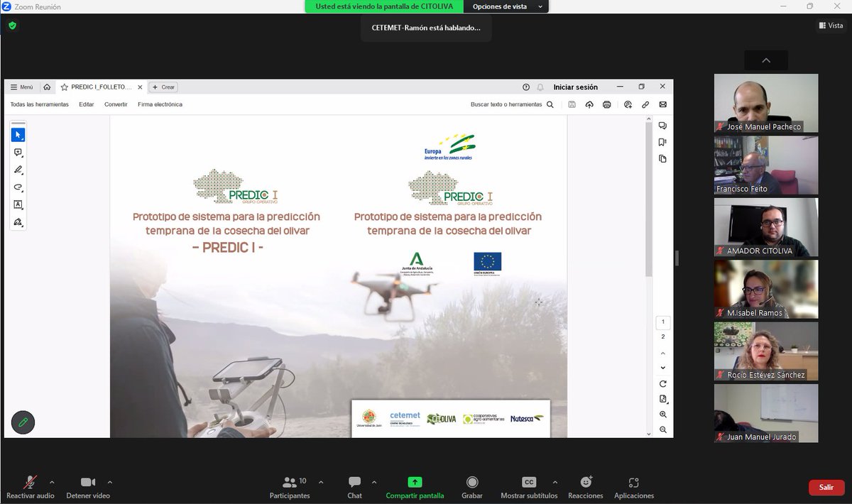Open the page thumbnails copy icon
The width and height of the screenshot is (852, 504).
[x=662, y=158]
